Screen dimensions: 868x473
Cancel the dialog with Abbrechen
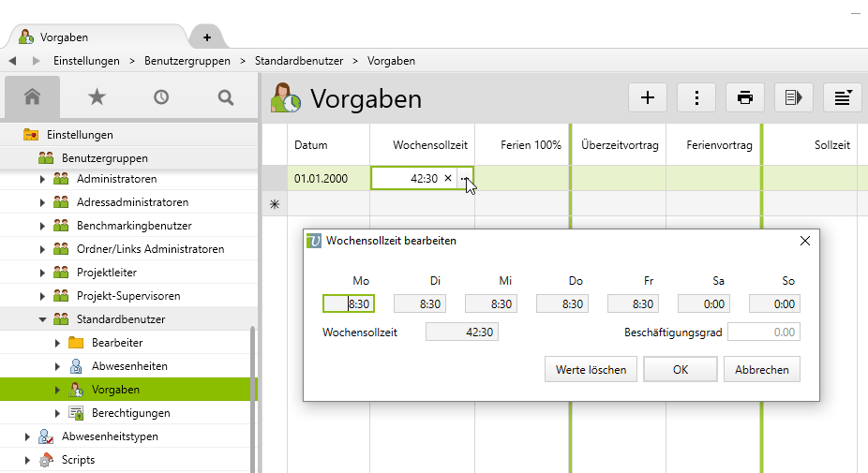761,369
